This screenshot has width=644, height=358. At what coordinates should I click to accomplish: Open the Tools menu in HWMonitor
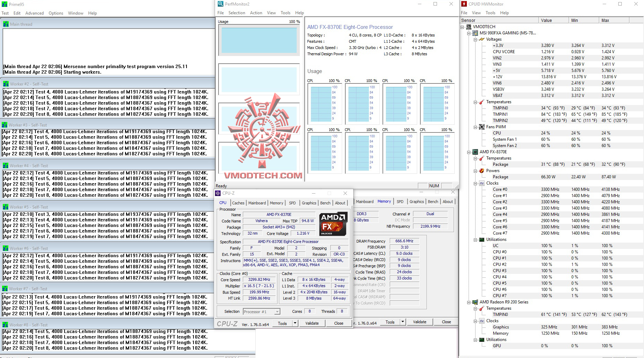point(490,13)
